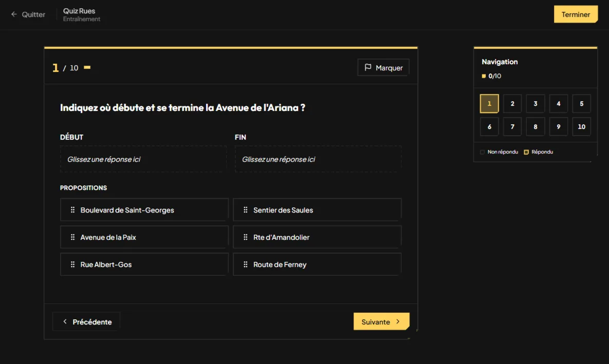
Task: Select the Rue Albert-Gos proposition
Action: pos(144,264)
